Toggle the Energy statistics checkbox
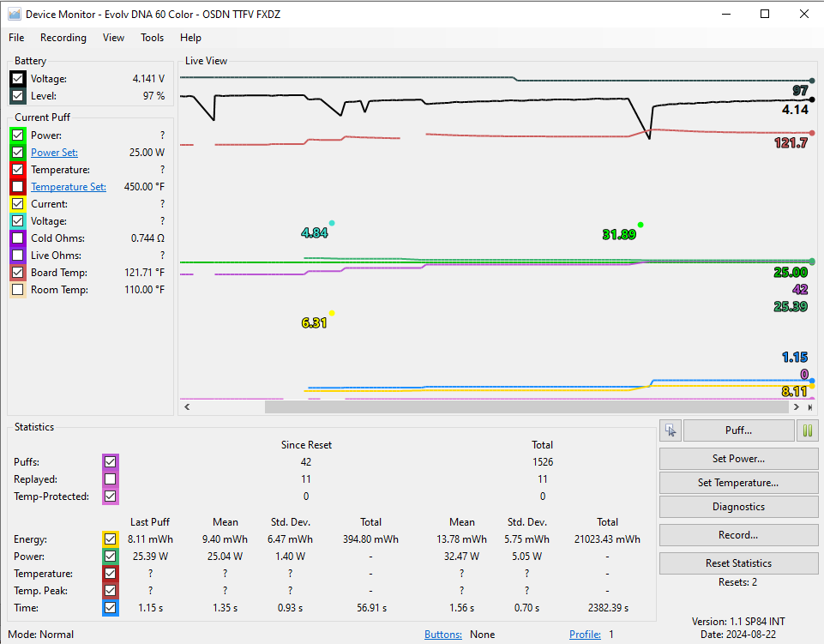Viewport: 824px width, 644px height. click(110, 539)
